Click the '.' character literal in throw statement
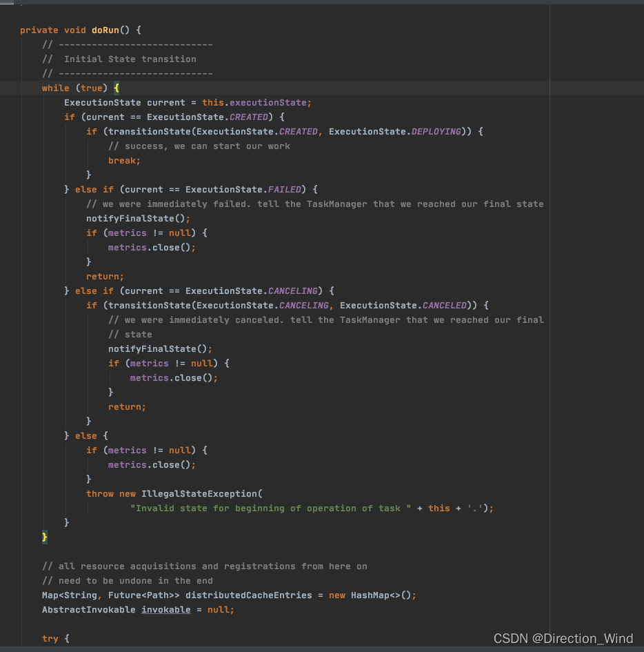Image resolution: width=644 pixels, height=652 pixels. click(x=474, y=508)
